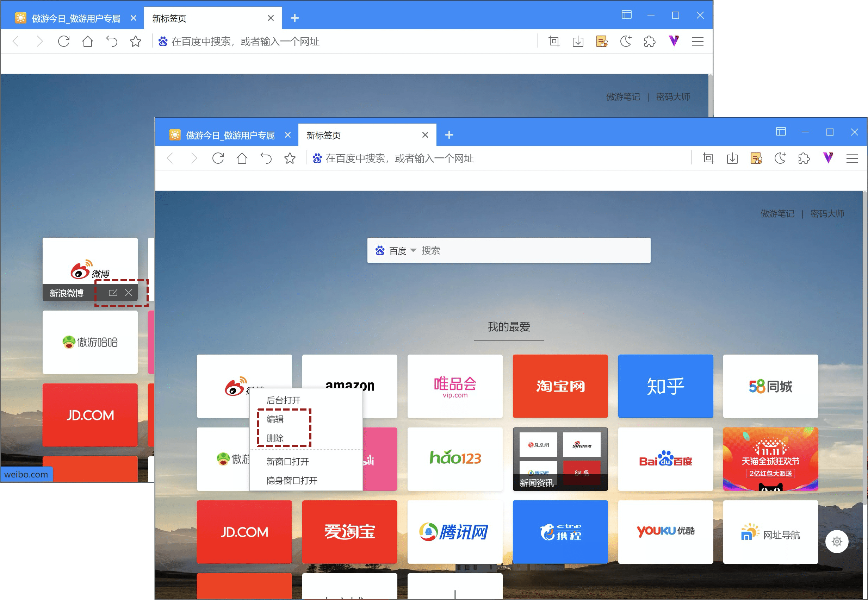The height and width of the screenshot is (600, 868).
Task: Click the layout skin icon in front window title bar
Action: tap(781, 132)
